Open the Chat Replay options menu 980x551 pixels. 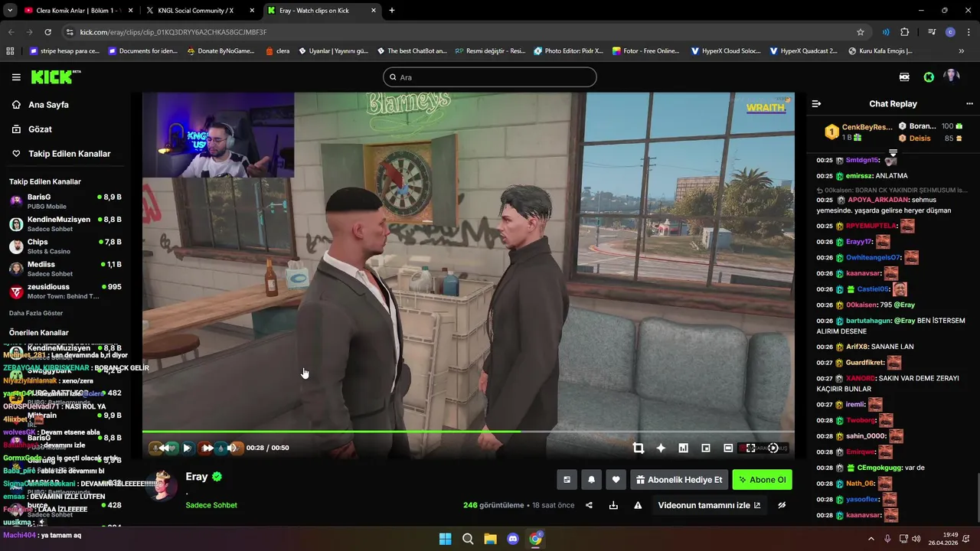coord(970,104)
